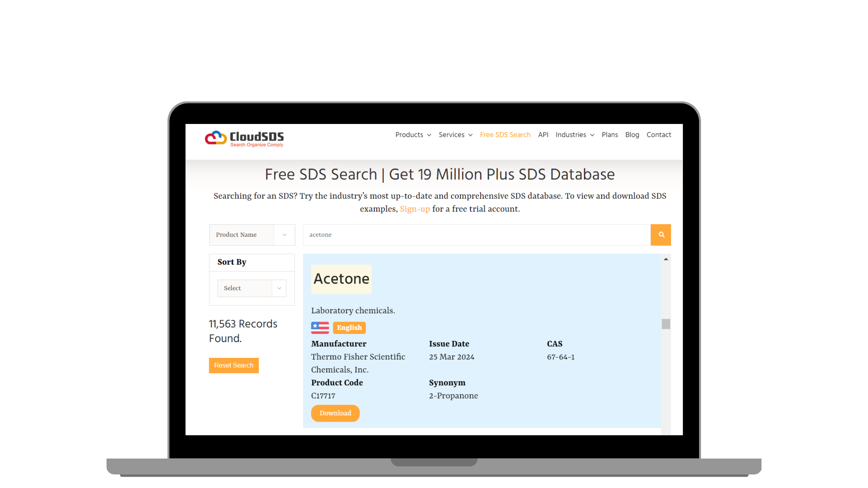Click the CloudSDS logo
868x488 pixels.
pyautogui.click(x=244, y=139)
